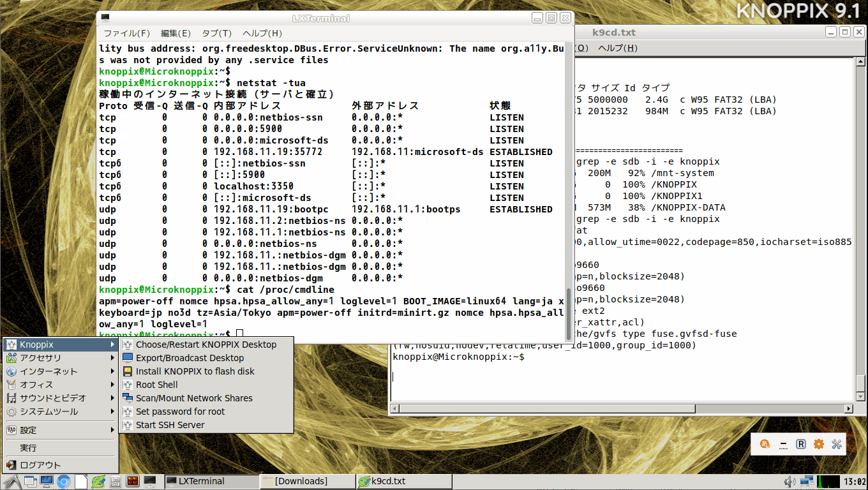Switch to k9cd.txt taskbar button
Image resolution: width=868 pixels, height=490 pixels.
point(404,482)
